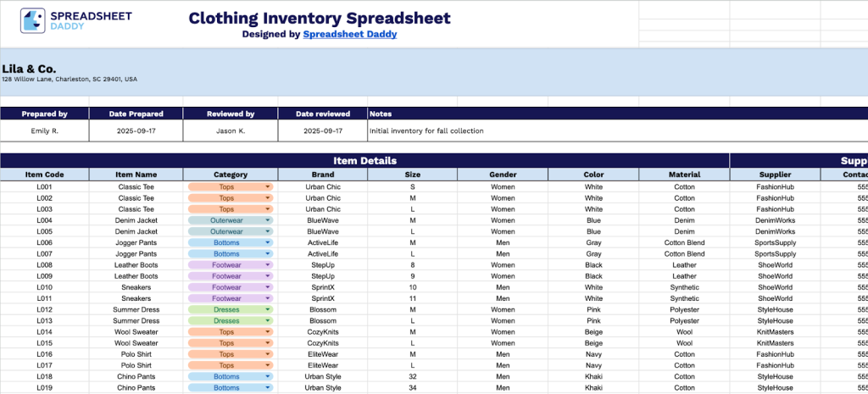Click the Spreadsheet Daddy logo icon
The image size is (868, 394).
(x=33, y=20)
